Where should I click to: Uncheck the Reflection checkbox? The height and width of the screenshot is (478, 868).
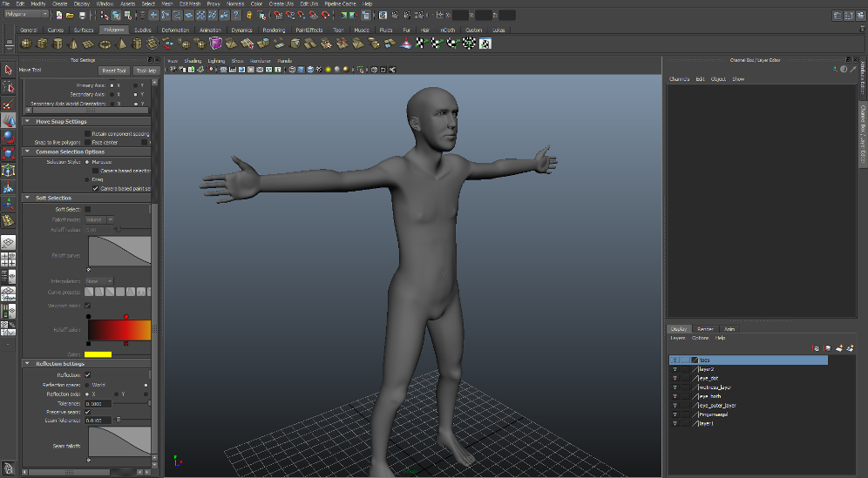pos(87,374)
